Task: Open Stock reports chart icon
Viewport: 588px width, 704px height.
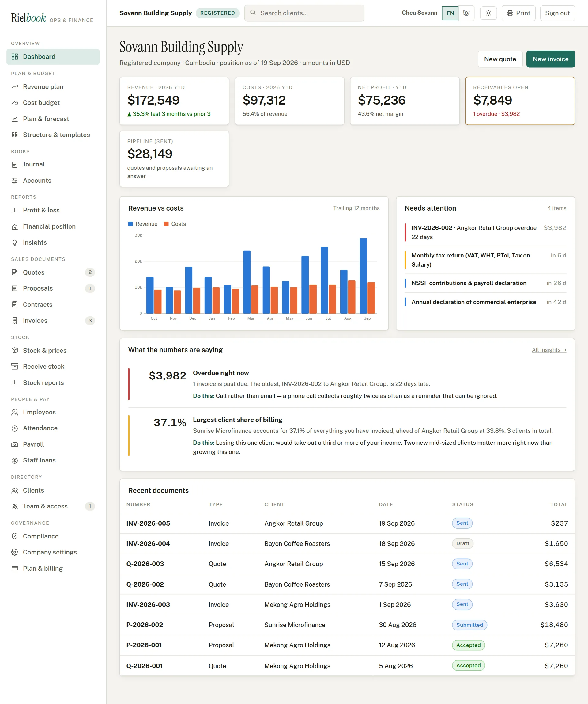Action: pos(14,382)
